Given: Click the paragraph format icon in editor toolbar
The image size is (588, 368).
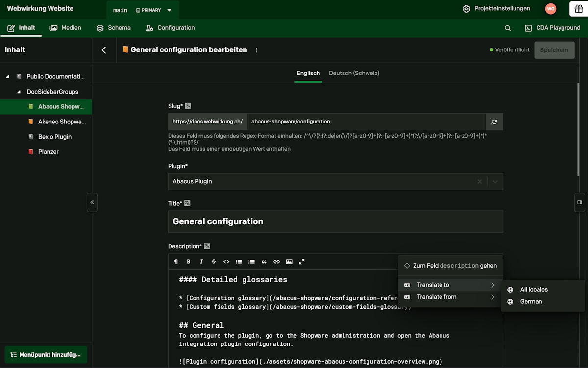Looking at the screenshot, I should coord(176,262).
